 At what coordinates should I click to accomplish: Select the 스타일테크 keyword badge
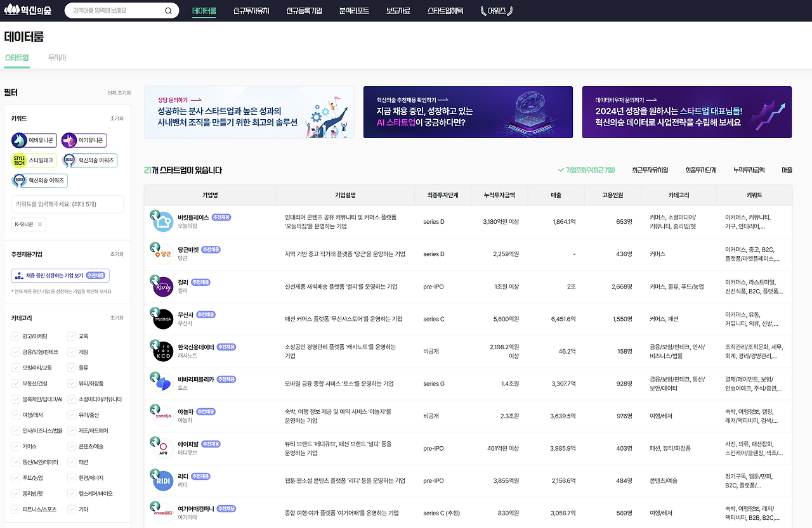coord(34,160)
